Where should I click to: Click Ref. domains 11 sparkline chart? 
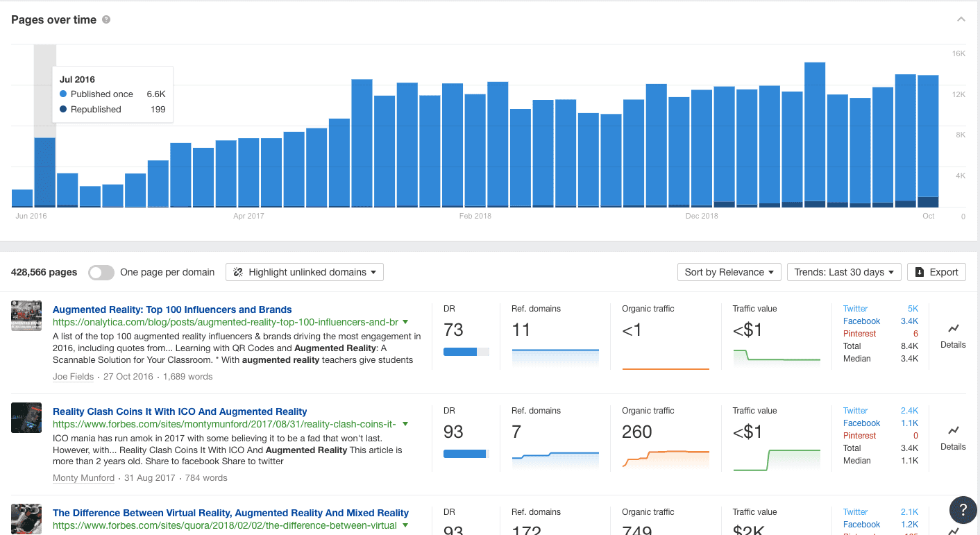[x=555, y=358]
